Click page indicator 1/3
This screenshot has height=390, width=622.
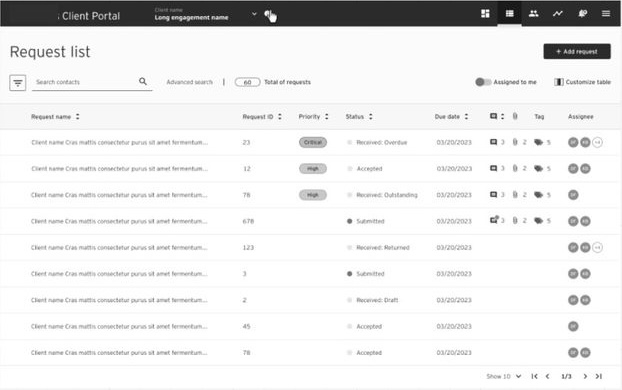pos(566,376)
